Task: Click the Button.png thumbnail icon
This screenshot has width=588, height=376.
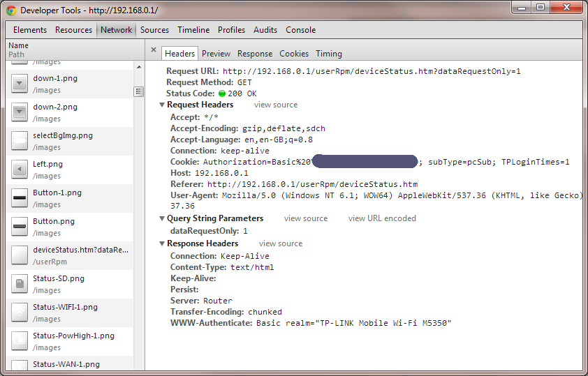Action: 20,227
